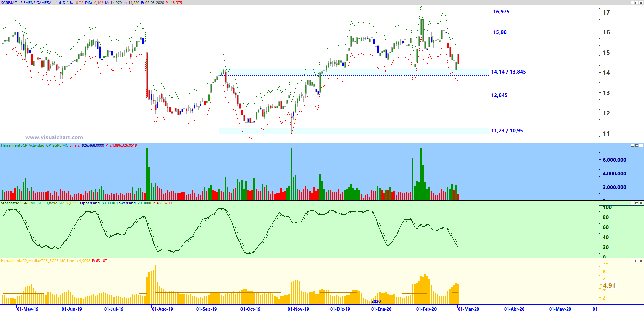Viewport: 644px width, 311px height.
Task: Minimize the Stochastic indicator pane
Action: (632, 203)
